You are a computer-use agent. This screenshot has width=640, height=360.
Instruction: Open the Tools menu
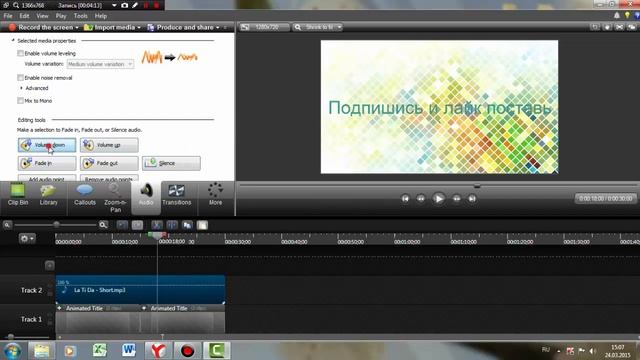pyautogui.click(x=80, y=16)
